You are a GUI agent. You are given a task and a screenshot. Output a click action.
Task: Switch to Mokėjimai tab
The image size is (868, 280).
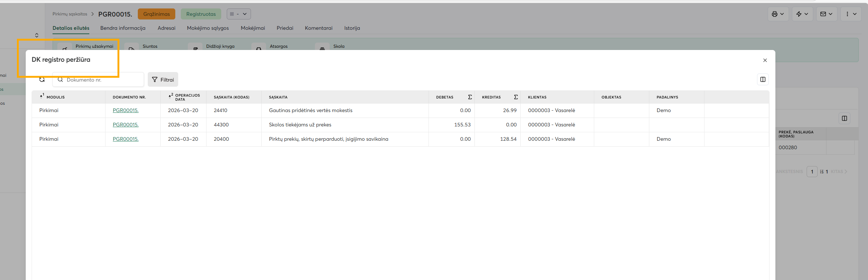click(252, 28)
